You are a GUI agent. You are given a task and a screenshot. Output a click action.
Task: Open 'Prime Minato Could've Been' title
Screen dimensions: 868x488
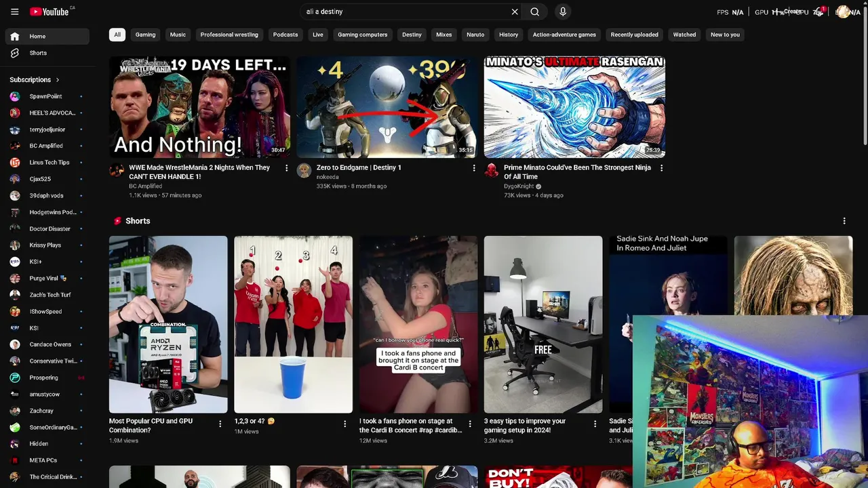coord(577,172)
